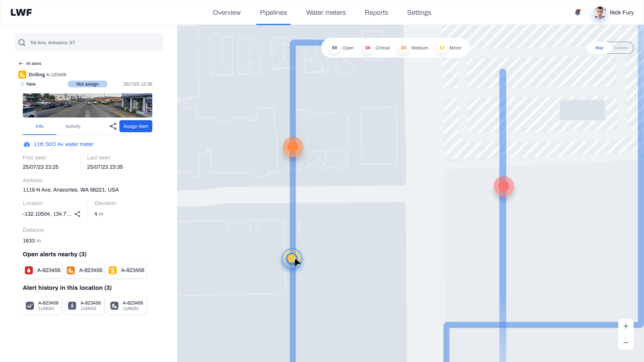Zoom in the map with plus
Image resolution: width=644 pixels, height=362 pixels.
click(x=626, y=326)
